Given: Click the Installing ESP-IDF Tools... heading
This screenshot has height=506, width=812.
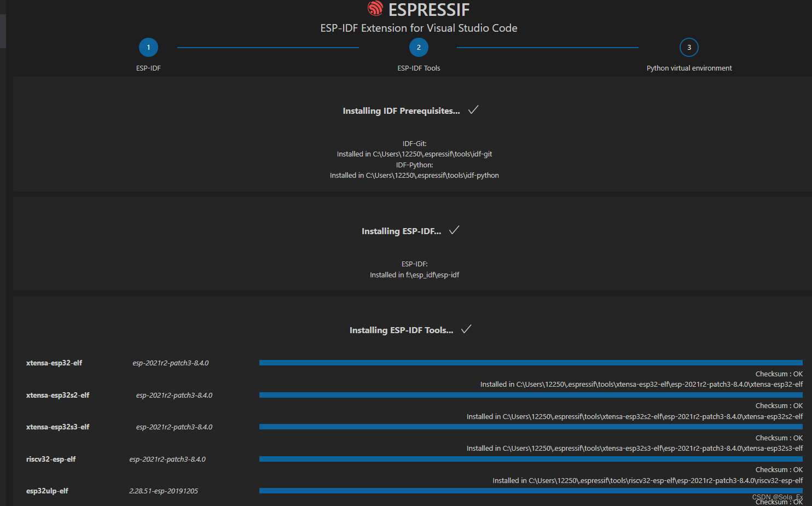Looking at the screenshot, I should pos(401,330).
